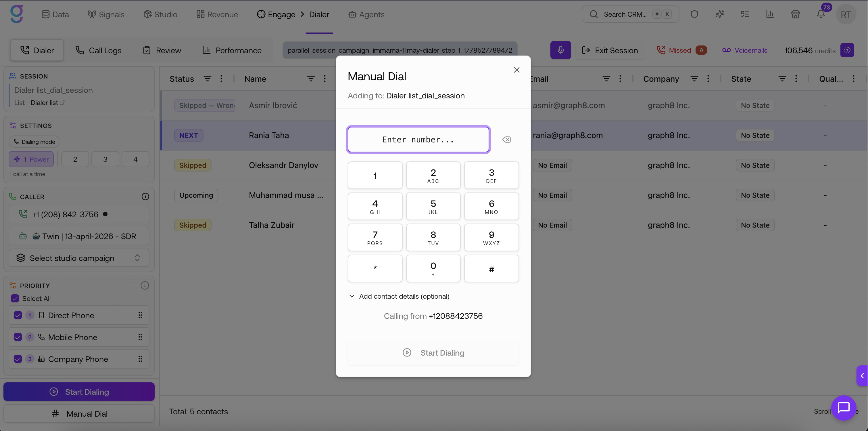Click the Enter number input field
Screen dimensions: 868x431
418,140
